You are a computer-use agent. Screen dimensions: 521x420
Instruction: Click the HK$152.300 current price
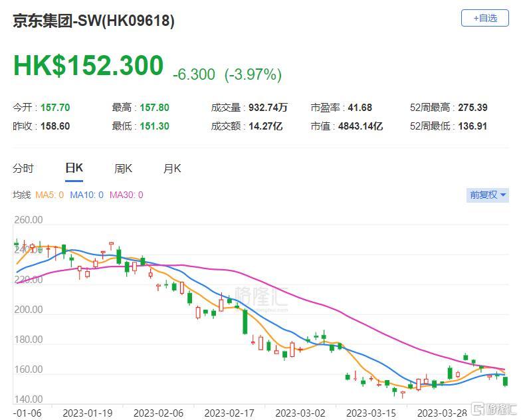click(x=88, y=65)
